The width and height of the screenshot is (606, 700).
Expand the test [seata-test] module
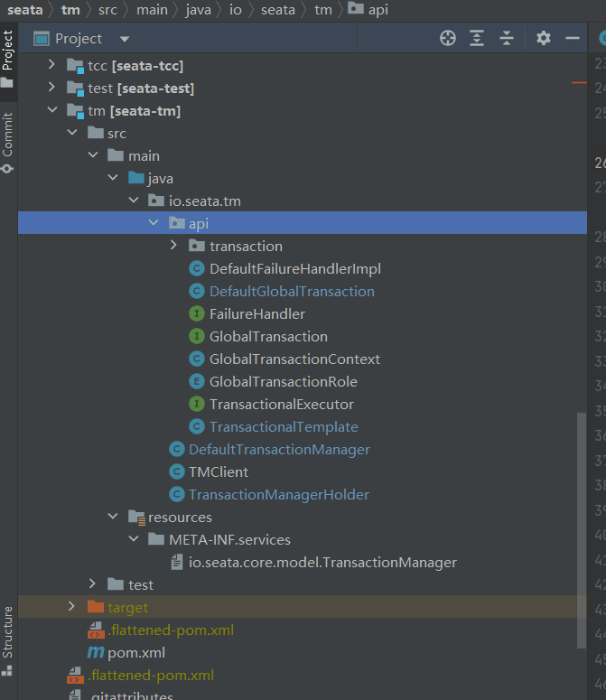(x=51, y=87)
